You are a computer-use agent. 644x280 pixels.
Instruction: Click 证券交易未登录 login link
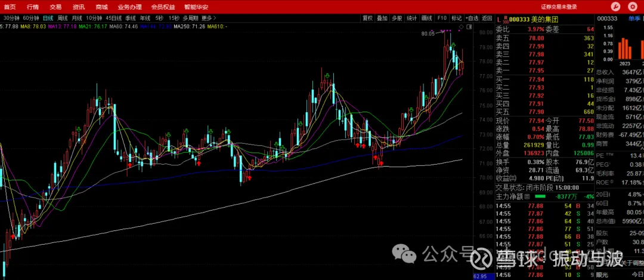click(559, 7)
